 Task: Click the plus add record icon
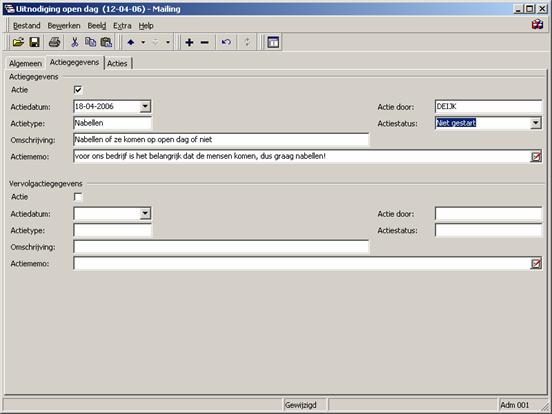click(x=189, y=43)
